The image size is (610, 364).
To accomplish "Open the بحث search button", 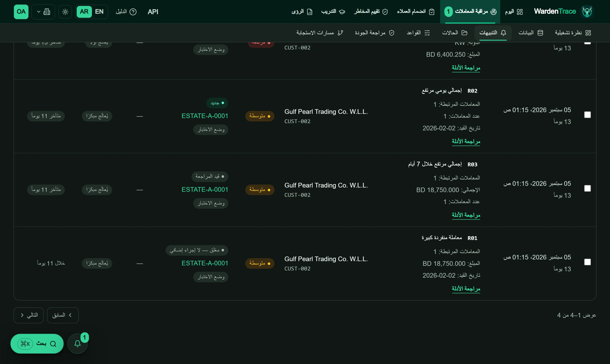I will pos(37,344).
